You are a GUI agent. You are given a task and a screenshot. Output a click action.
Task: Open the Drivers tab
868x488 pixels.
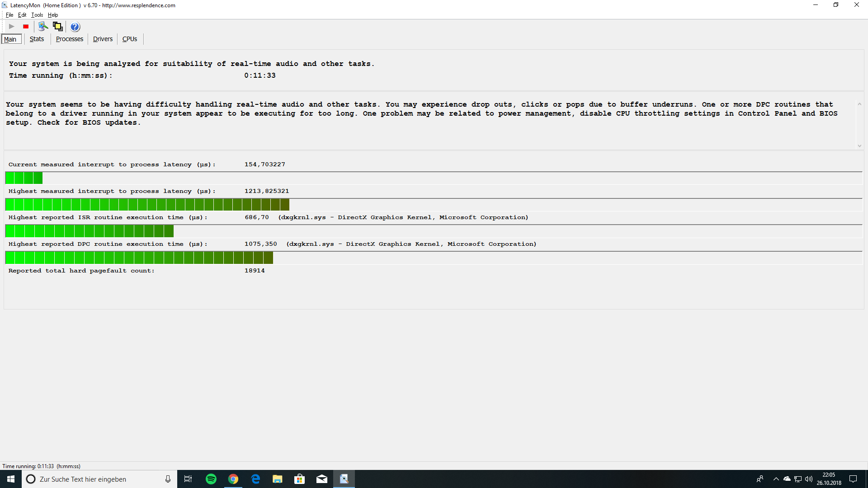tap(103, 39)
